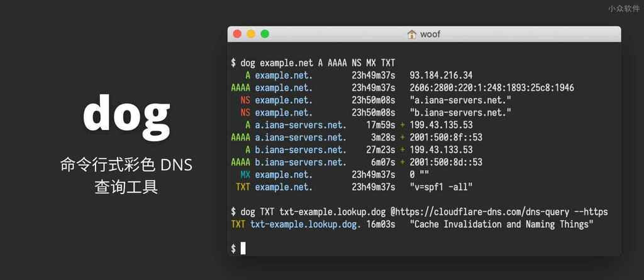
Task: Click the '命令行式彩色 DNS' subtitle line
Action: [x=126, y=165]
